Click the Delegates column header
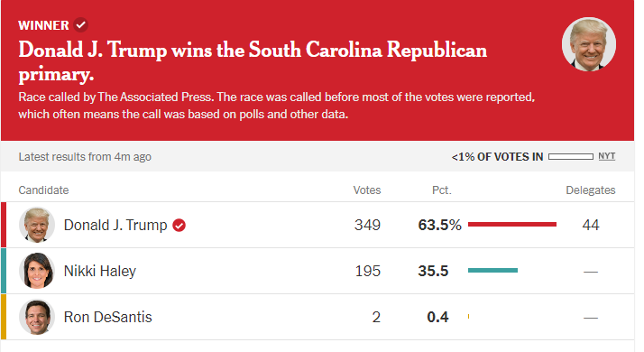Viewport: 644px width, 352px height. [591, 190]
